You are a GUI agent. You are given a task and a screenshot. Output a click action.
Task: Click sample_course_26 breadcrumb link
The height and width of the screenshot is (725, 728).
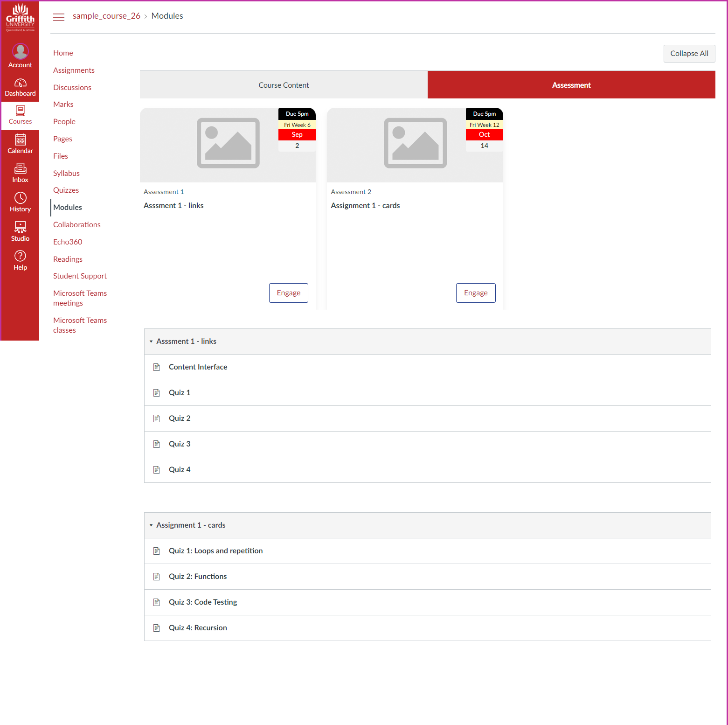click(x=106, y=16)
